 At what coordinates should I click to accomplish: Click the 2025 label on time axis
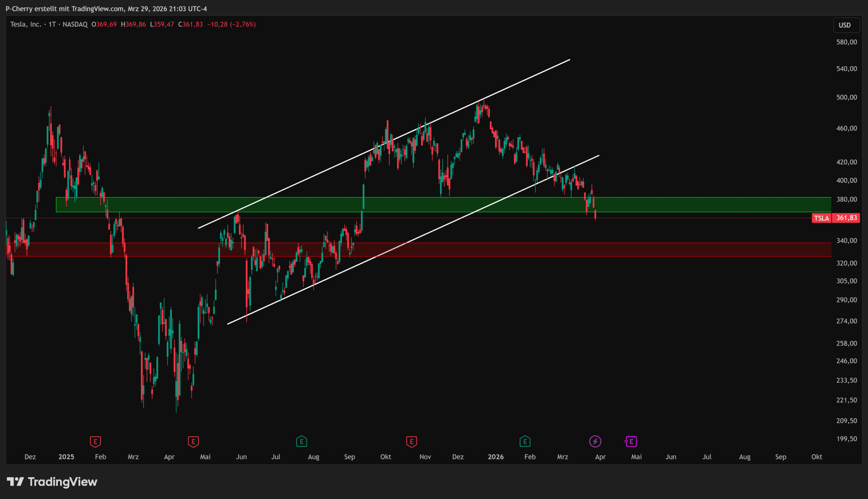66,457
